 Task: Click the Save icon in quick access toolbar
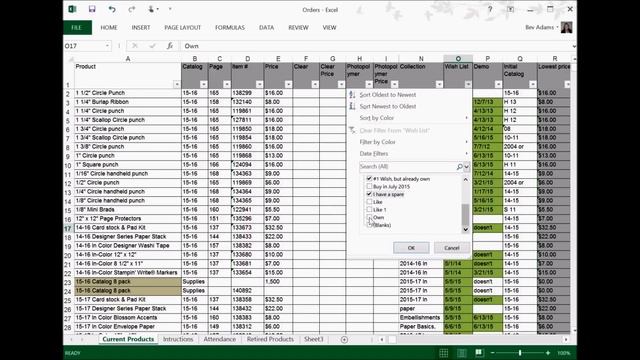pyautogui.click(x=92, y=9)
